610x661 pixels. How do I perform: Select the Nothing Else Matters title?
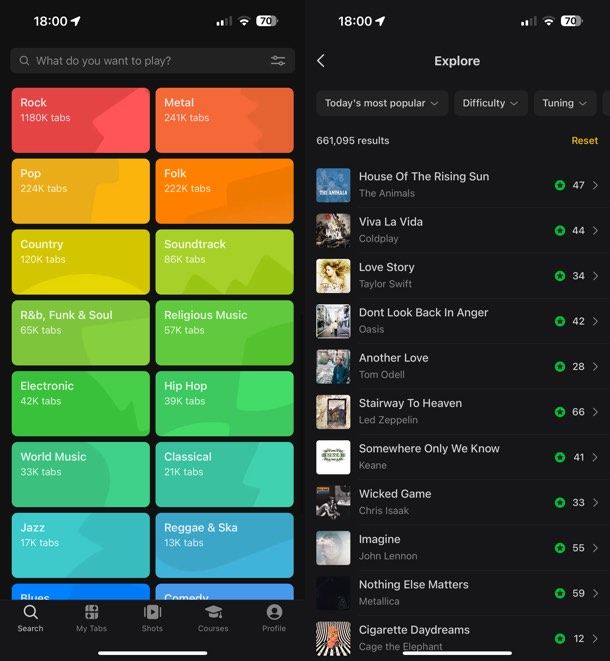click(414, 584)
